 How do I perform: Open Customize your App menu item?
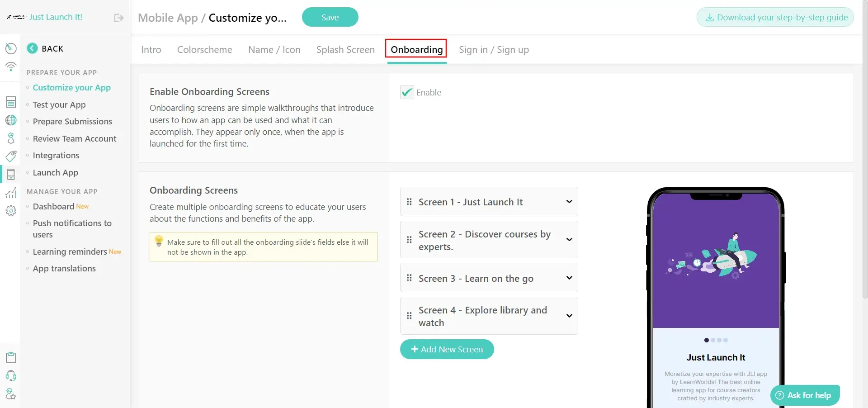click(72, 88)
